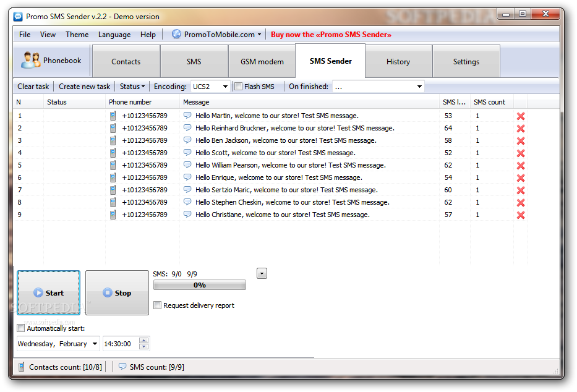Click Create new task

84,87
